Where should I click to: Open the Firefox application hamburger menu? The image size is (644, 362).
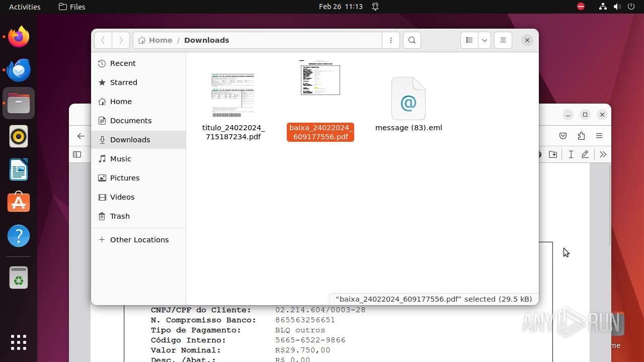(599, 136)
